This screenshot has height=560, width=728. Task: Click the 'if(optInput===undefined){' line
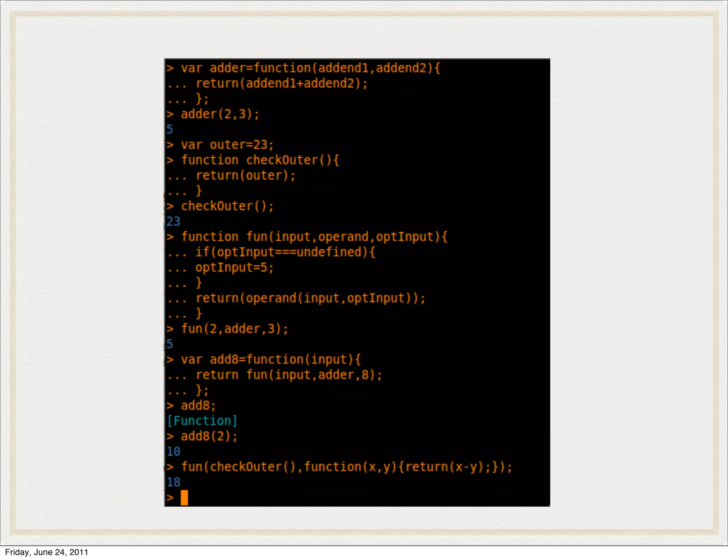[285, 252]
